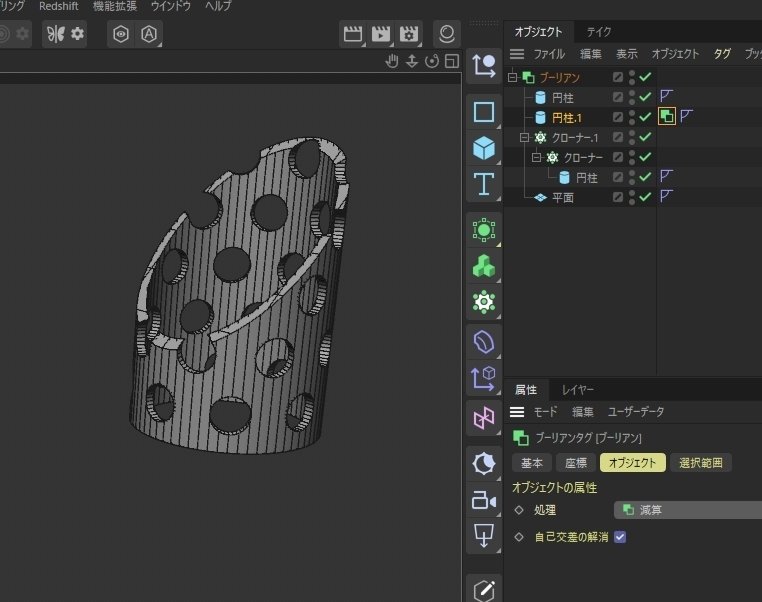Click the hexagon eye viewport solo icon
The height and width of the screenshot is (602, 762).
(x=121, y=34)
